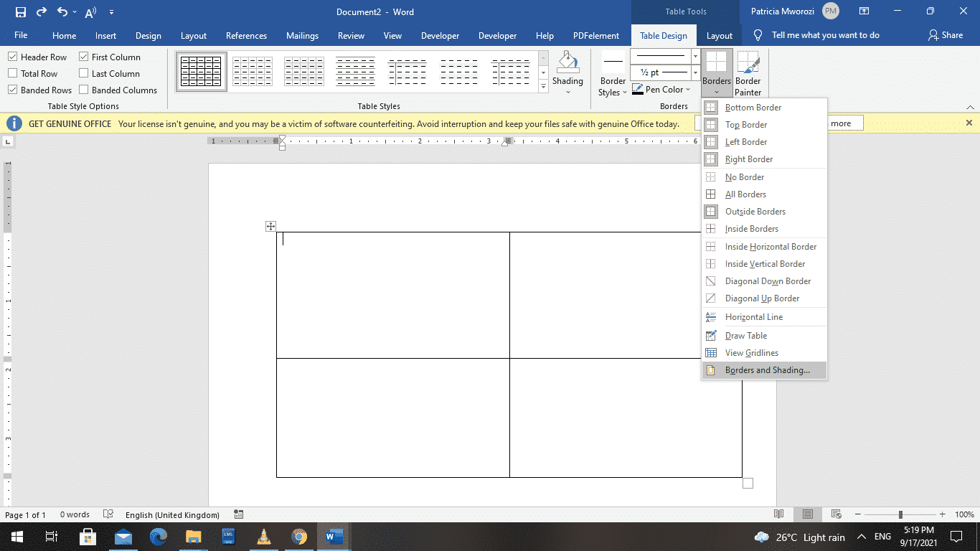Open the Table Styles gallery More arrow
This screenshot has width=980, height=551.
tap(543, 86)
